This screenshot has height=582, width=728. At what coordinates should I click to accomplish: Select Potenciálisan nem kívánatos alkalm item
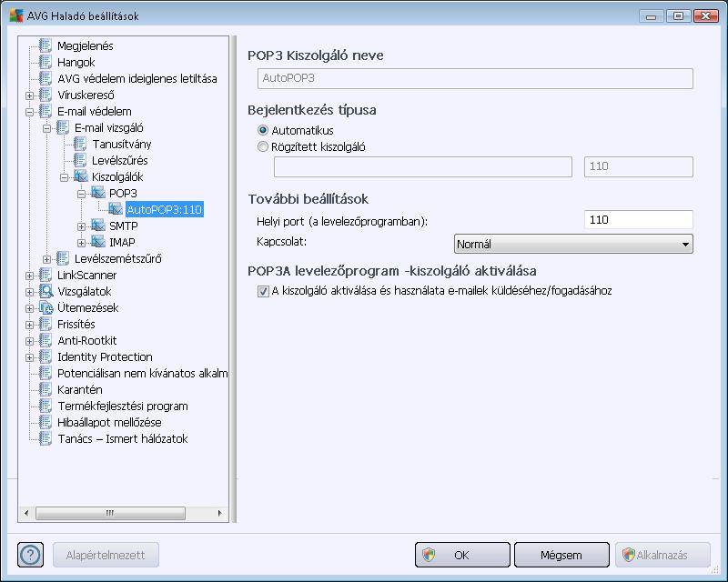click(x=142, y=373)
